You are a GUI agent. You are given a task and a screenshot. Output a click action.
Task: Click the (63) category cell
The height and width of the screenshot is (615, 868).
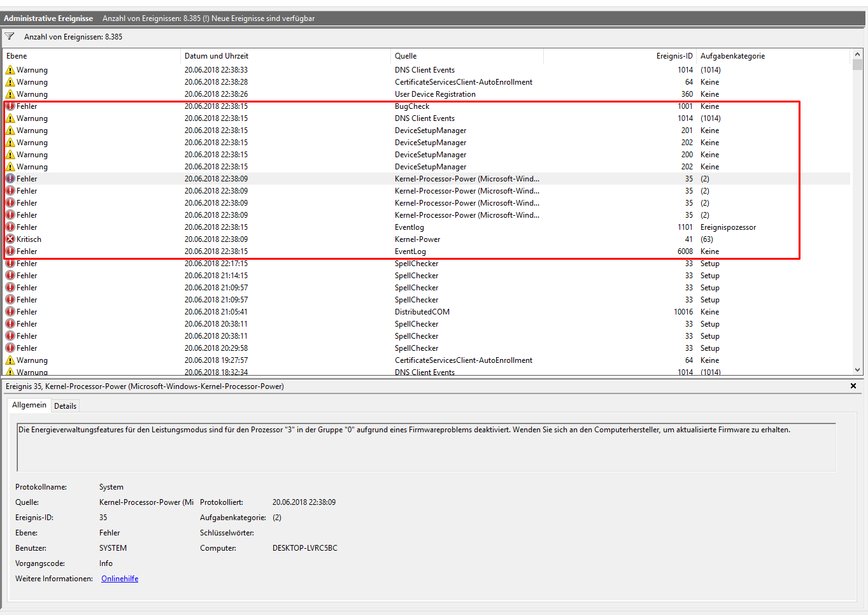tap(707, 239)
